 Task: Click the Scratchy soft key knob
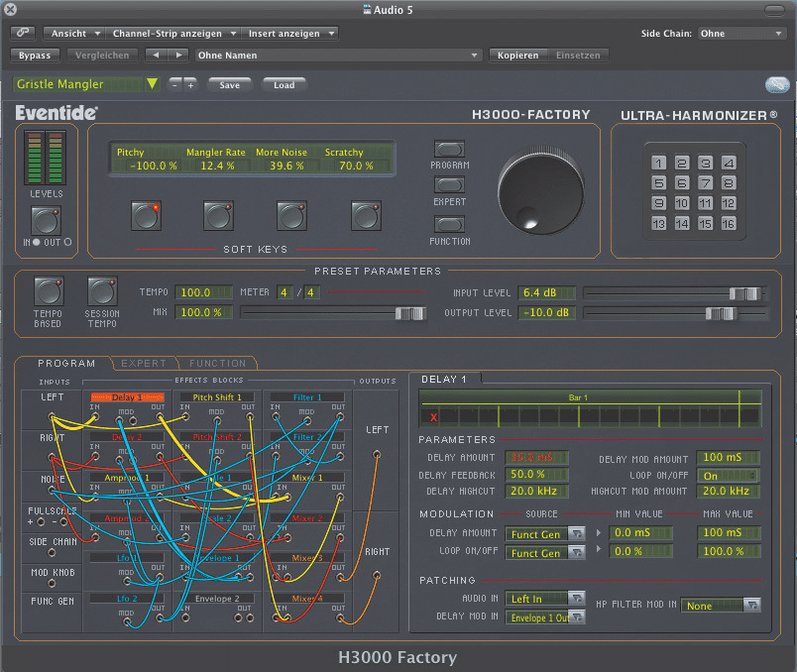[366, 216]
